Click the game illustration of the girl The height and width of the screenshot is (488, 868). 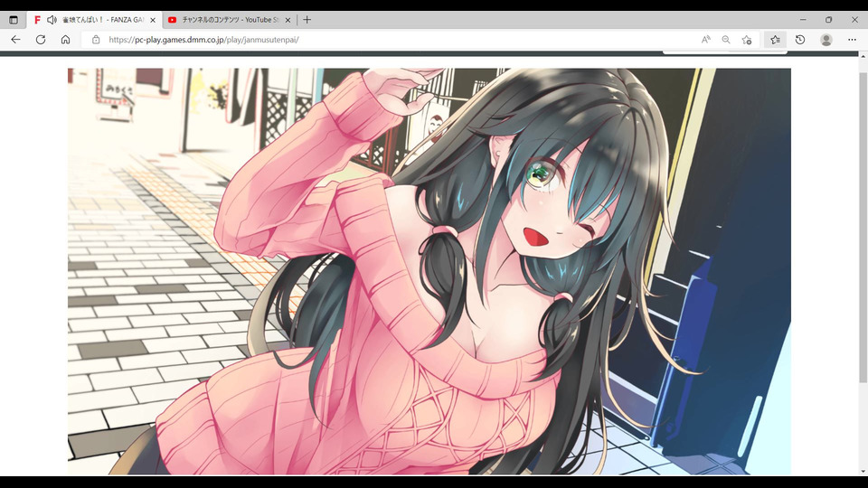(429, 271)
